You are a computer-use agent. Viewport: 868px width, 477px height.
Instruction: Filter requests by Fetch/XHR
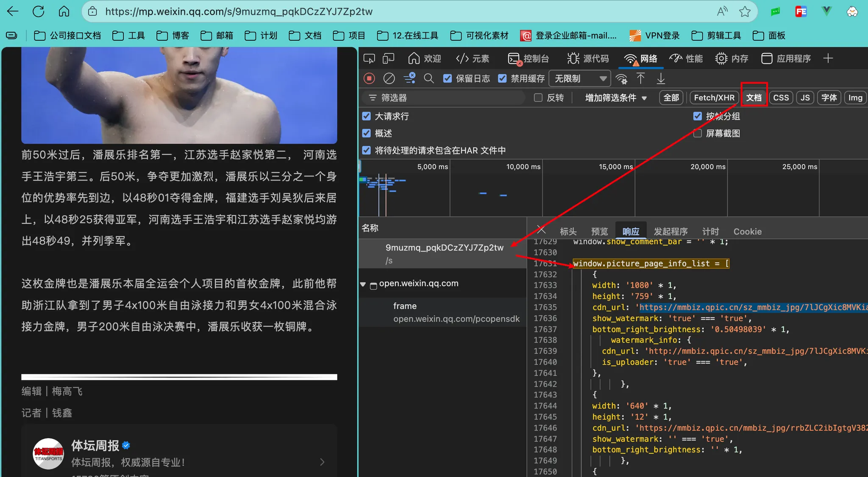714,98
